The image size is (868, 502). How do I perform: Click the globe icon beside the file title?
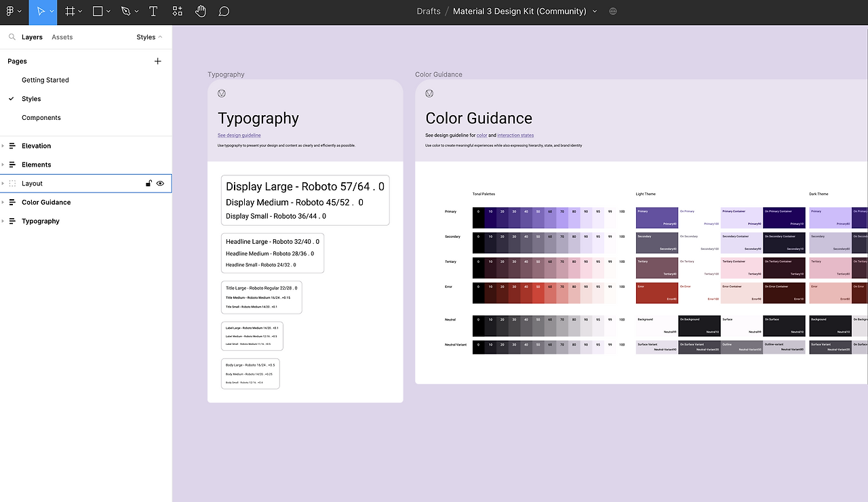pyautogui.click(x=613, y=12)
